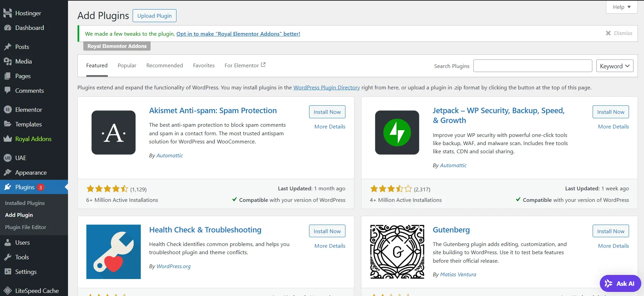
Task: Click the Akismet plugin logo thumbnail
Action: (114, 133)
